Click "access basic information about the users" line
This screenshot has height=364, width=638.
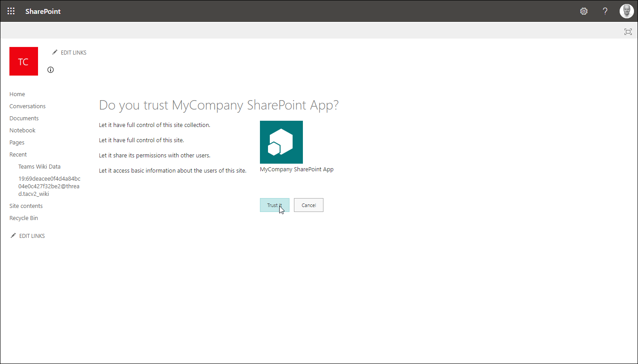[x=173, y=171]
